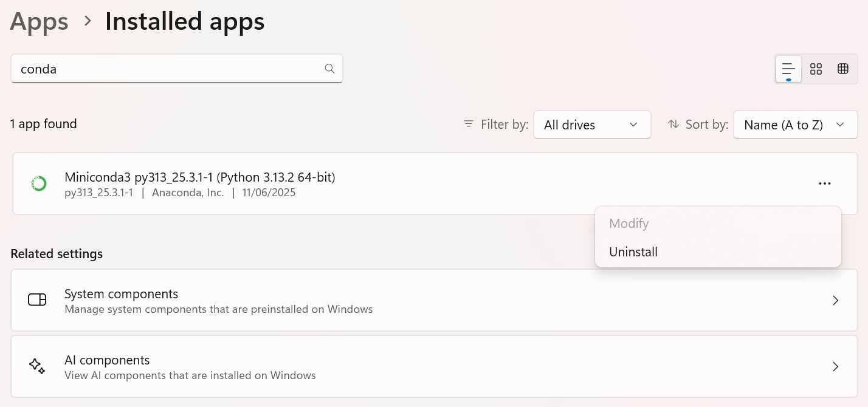Image resolution: width=868 pixels, height=407 pixels.
Task: Click the conda search input field
Action: (x=177, y=69)
